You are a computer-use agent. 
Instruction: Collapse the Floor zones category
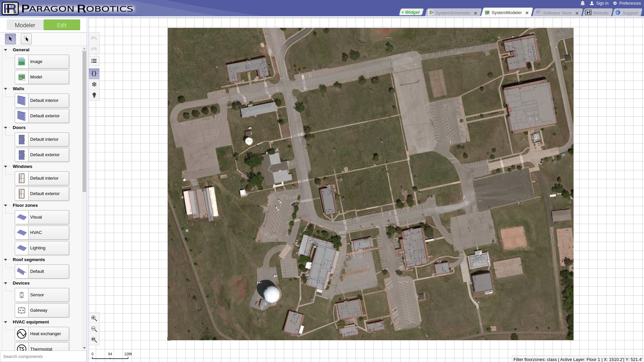coord(6,205)
